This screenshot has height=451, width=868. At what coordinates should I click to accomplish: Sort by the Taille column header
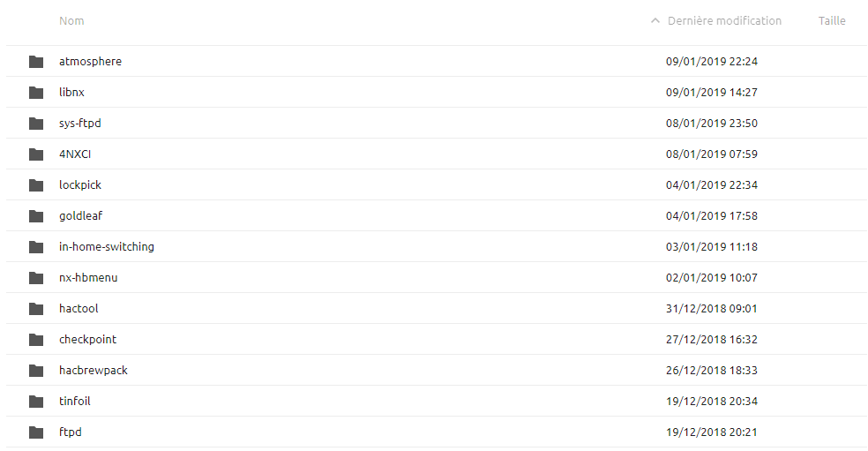[x=832, y=21]
